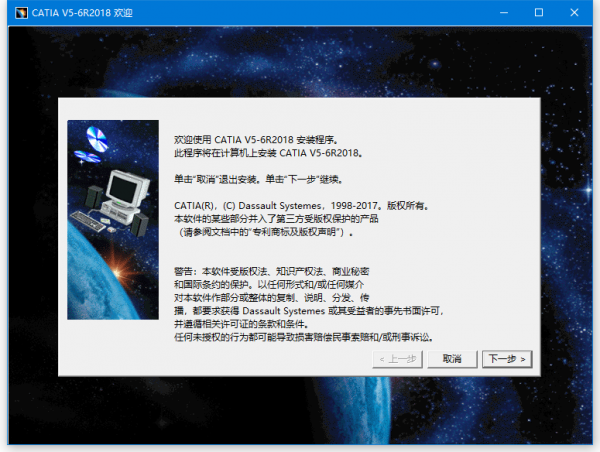Click the CATIA icon in the title bar

[21, 13]
